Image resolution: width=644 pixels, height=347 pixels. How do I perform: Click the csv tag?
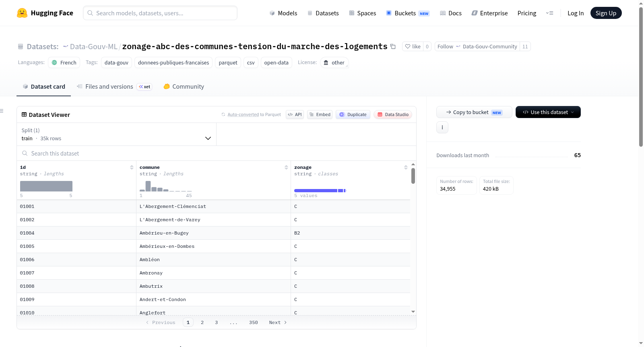251,62
